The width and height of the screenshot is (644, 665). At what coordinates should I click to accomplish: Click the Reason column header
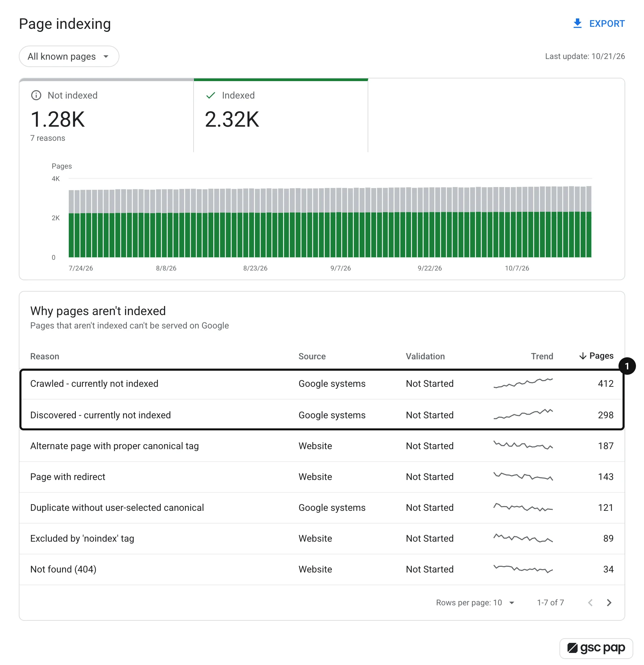coord(45,356)
